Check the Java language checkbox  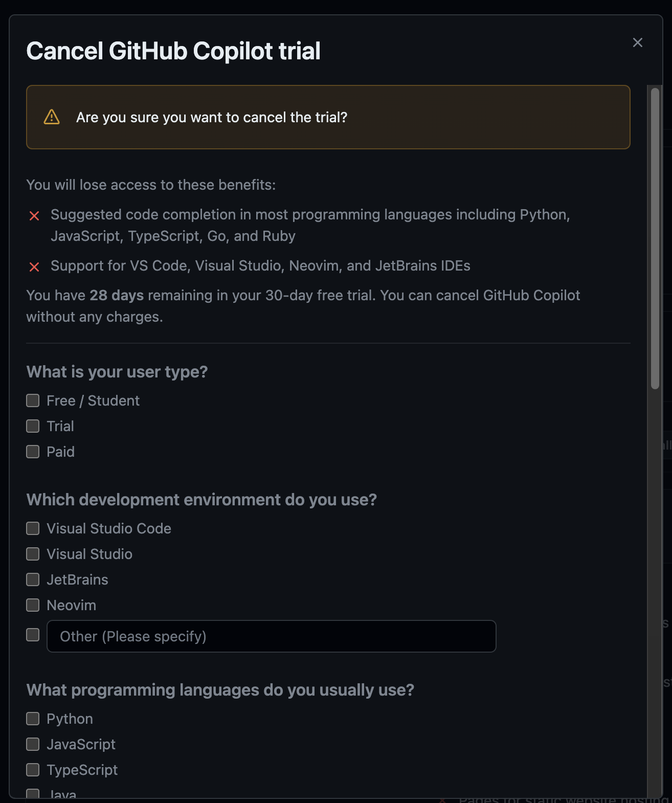[33, 793]
